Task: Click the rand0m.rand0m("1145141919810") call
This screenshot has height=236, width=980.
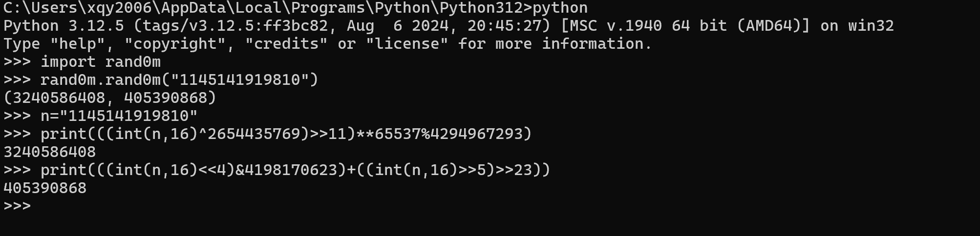Action: pyautogui.click(x=179, y=79)
